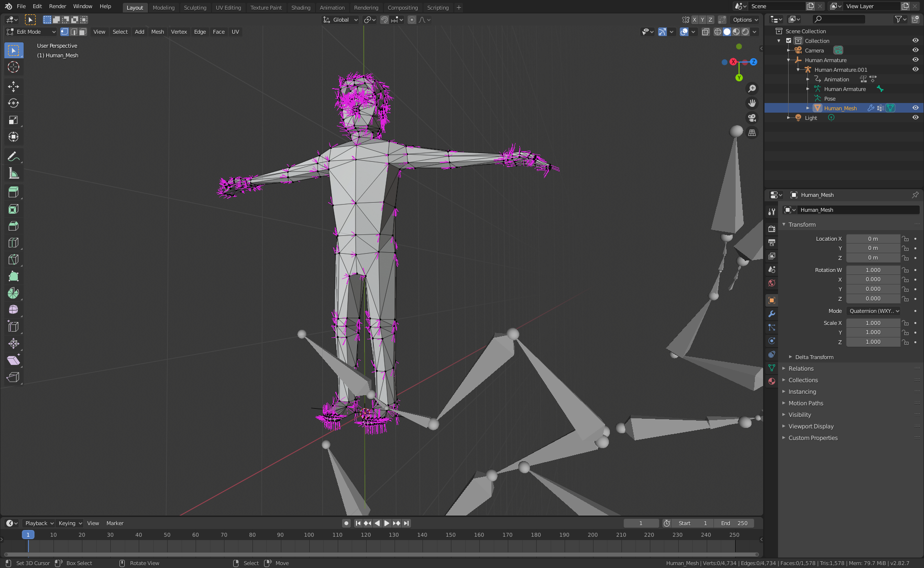
Task: Unlock the Scale X lock icon
Action: pyautogui.click(x=906, y=323)
